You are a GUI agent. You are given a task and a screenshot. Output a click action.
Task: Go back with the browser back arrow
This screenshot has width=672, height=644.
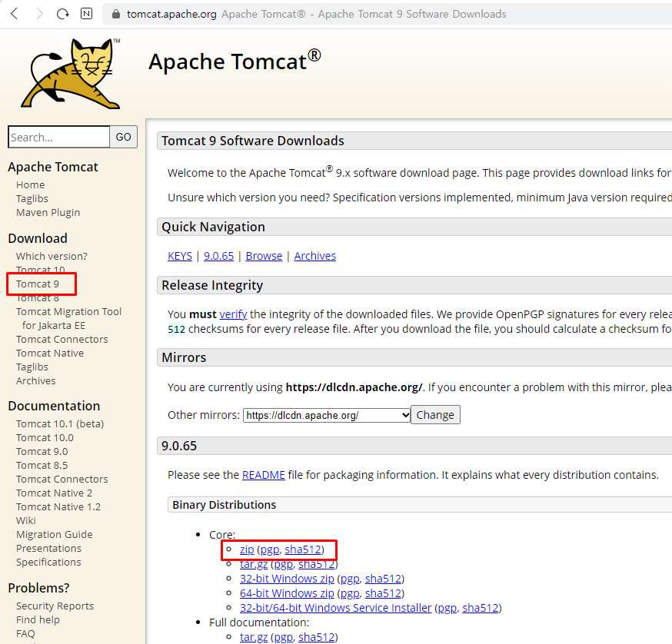point(14,14)
